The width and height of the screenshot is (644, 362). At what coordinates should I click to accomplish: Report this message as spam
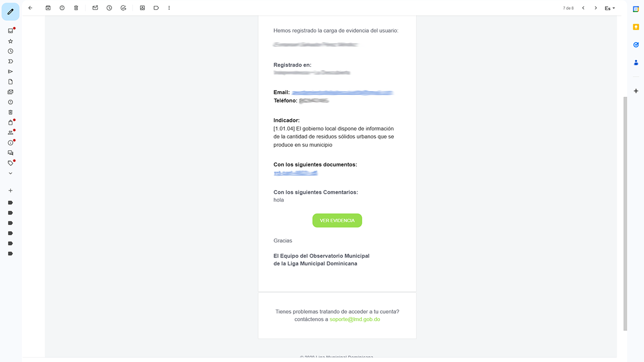[x=62, y=8]
